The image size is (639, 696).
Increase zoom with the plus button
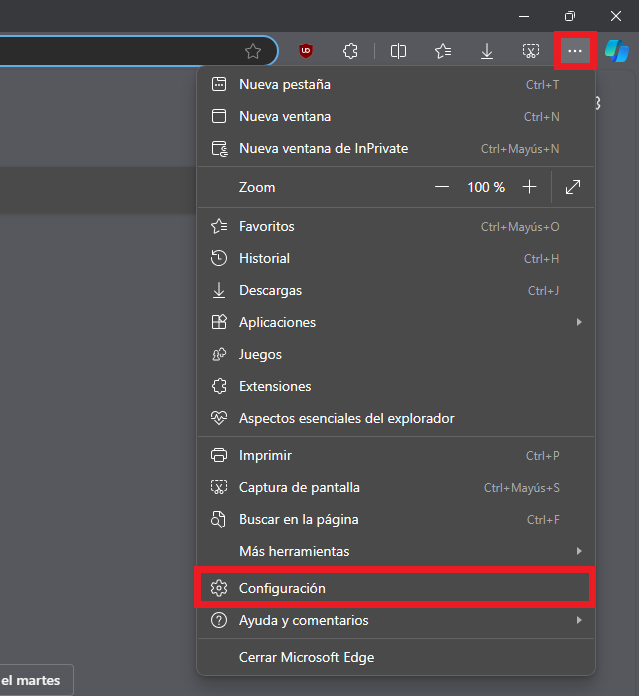529,187
